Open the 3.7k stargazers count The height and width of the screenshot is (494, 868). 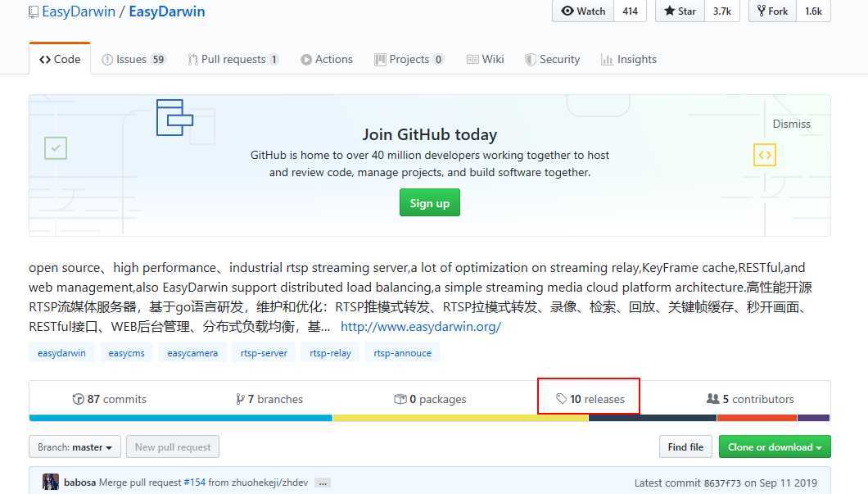click(x=722, y=11)
